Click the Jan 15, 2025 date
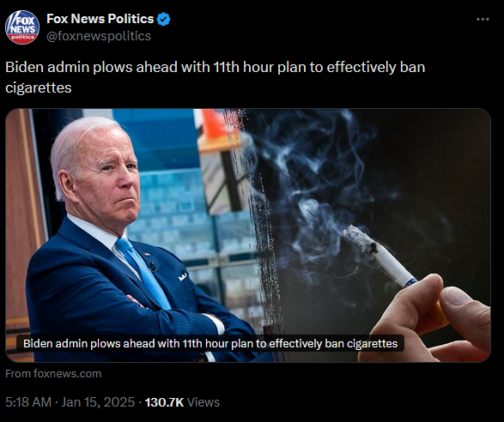The height and width of the screenshot is (422, 504). (x=98, y=402)
